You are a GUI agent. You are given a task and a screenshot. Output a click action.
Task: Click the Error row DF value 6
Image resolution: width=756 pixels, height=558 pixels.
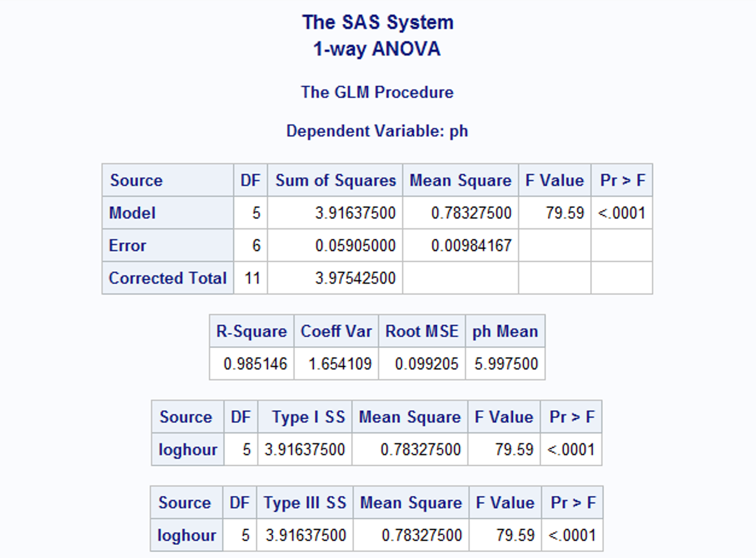[x=257, y=246]
